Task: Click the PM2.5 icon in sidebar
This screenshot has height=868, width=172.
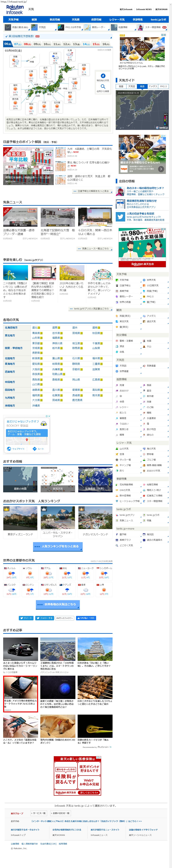Action: pyautogui.click(x=144, y=297)
